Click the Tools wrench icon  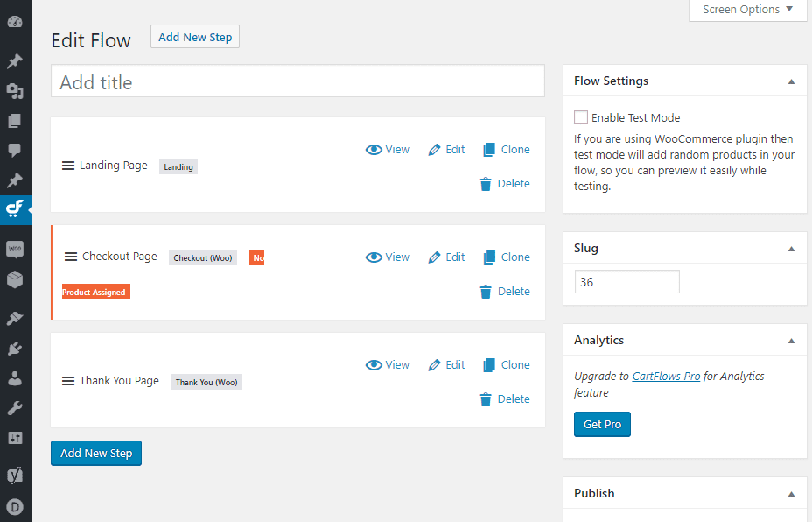point(15,406)
